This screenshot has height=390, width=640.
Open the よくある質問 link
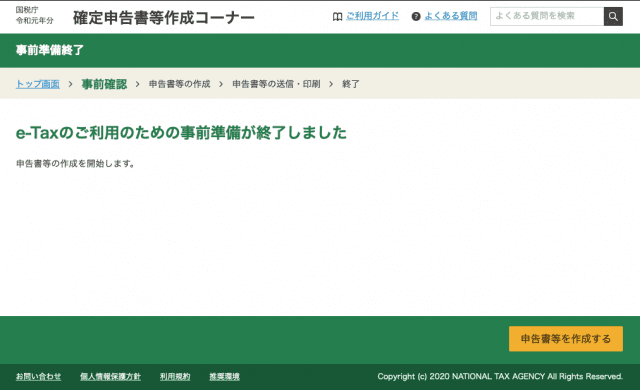click(451, 16)
